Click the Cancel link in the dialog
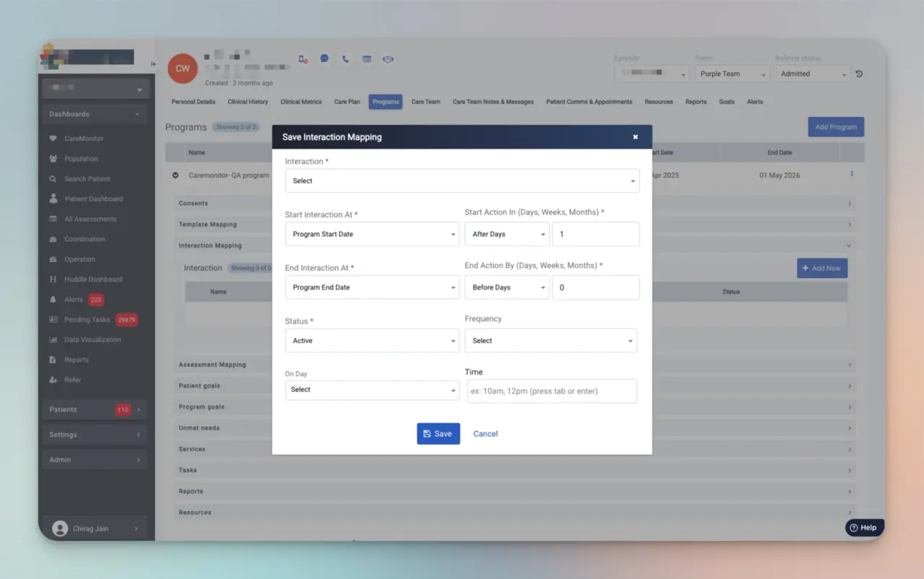 click(485, 434)
